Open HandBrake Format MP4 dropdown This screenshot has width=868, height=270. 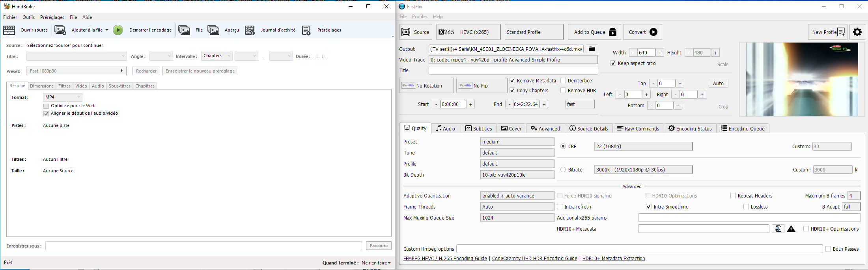63,97
